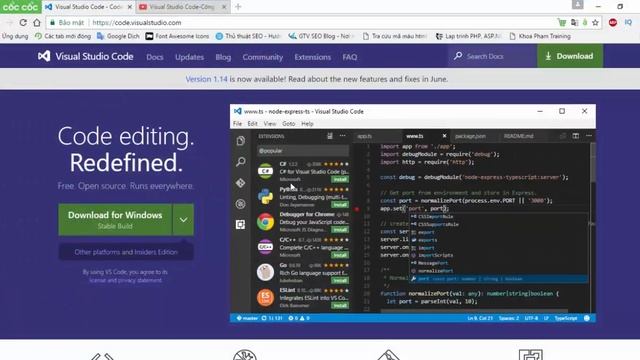640x360 pixels.
Task: Click the Debugger for Chrome icon
Action: [x=265, y=222]
